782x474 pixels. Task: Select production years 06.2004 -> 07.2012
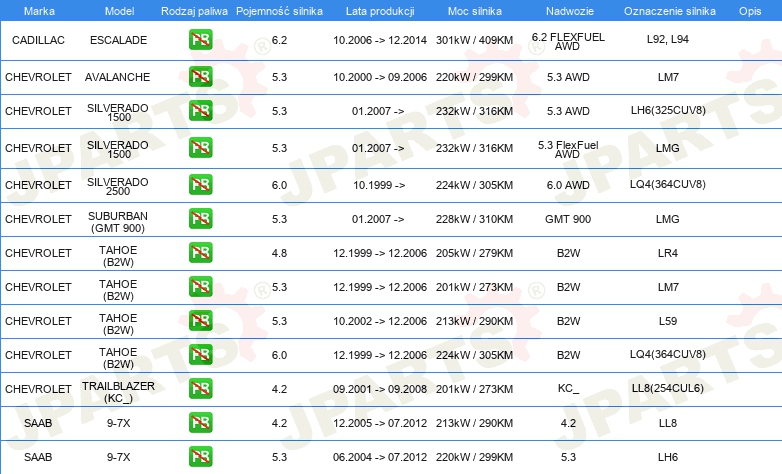click(380, 457)
